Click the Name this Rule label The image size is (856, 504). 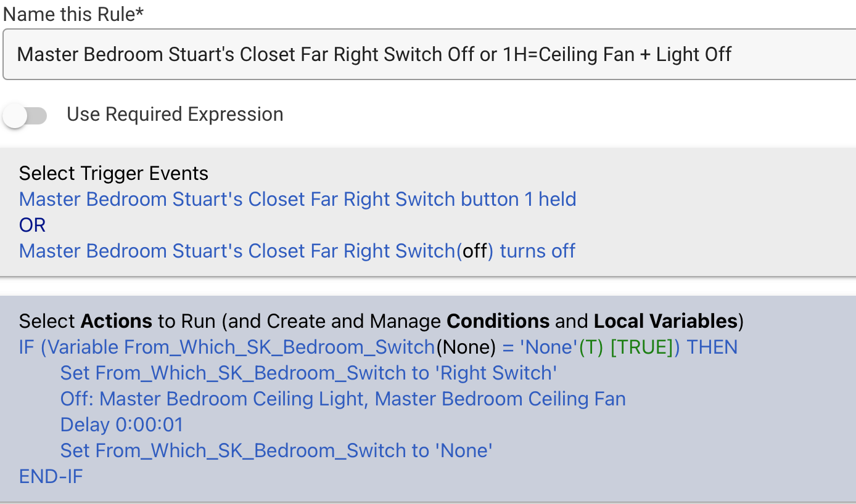point(73,15)
